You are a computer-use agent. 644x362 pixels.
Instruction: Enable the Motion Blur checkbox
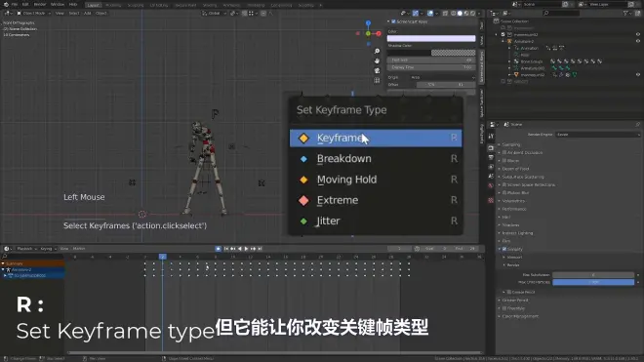(504, 193)
